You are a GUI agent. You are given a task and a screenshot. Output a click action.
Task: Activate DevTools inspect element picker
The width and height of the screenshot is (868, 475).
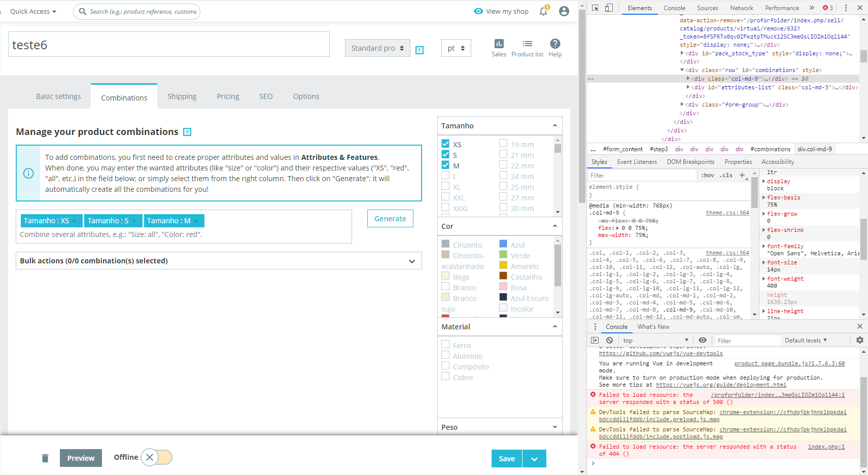tap(596, 8)
